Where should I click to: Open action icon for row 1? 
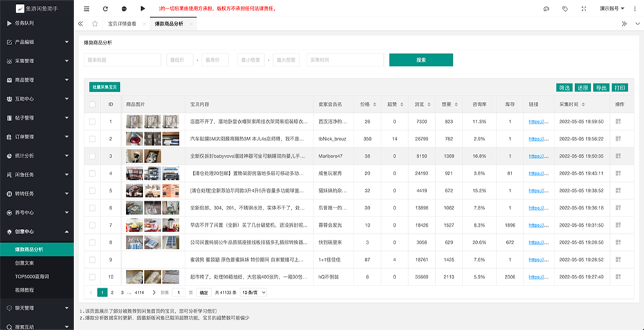tap(618, 122)
